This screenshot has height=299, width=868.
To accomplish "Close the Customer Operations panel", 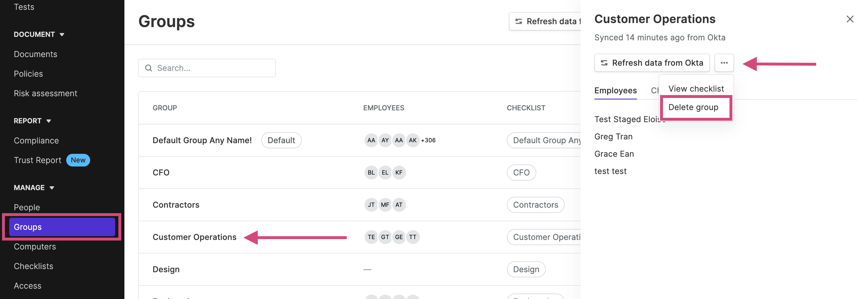I will 850,19.
